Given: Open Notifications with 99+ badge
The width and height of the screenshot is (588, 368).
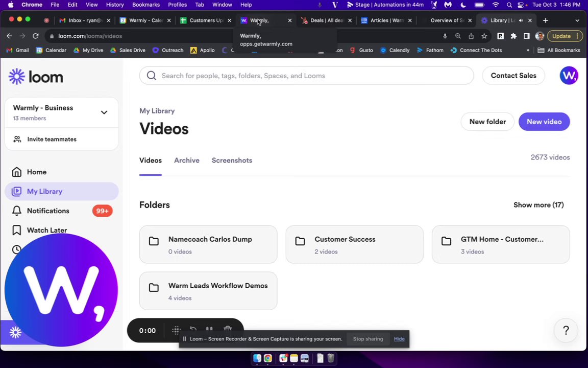Looking at the screenshot, I should pos(61,211).
